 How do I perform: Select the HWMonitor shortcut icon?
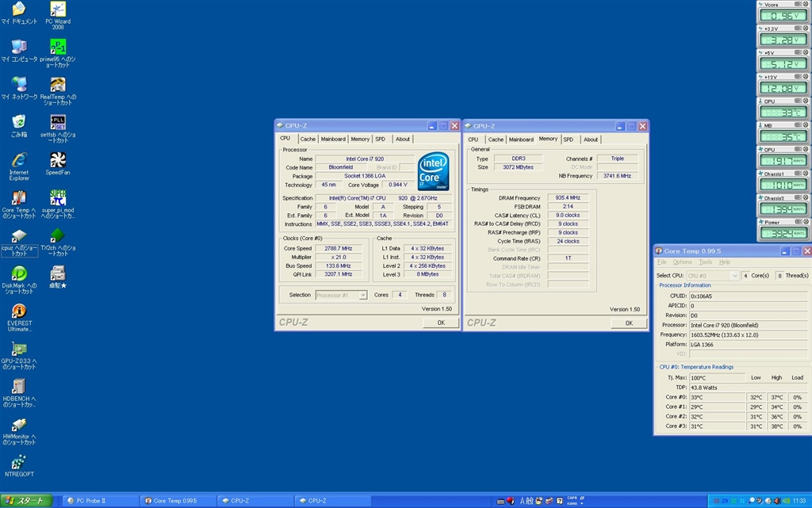click(x=19, y=425)
